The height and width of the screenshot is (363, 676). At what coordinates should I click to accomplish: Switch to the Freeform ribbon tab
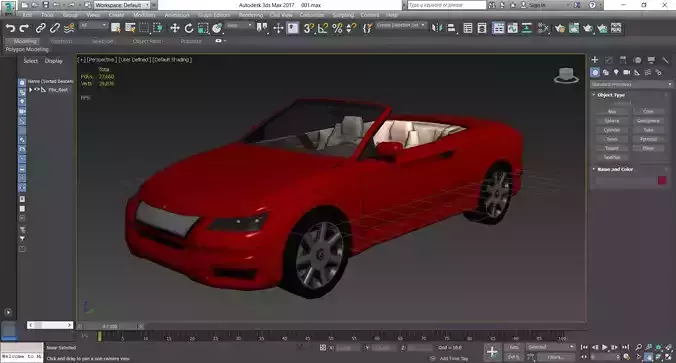61,41
